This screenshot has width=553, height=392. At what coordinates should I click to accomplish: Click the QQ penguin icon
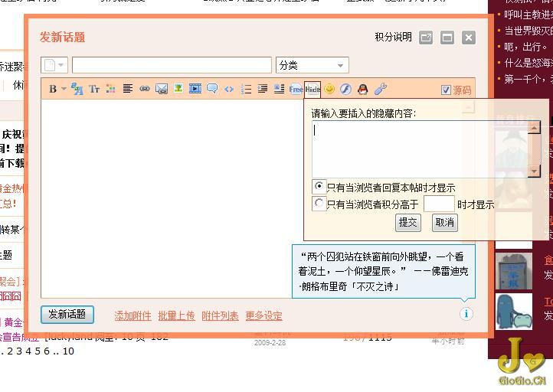click(x=363, y=90)
